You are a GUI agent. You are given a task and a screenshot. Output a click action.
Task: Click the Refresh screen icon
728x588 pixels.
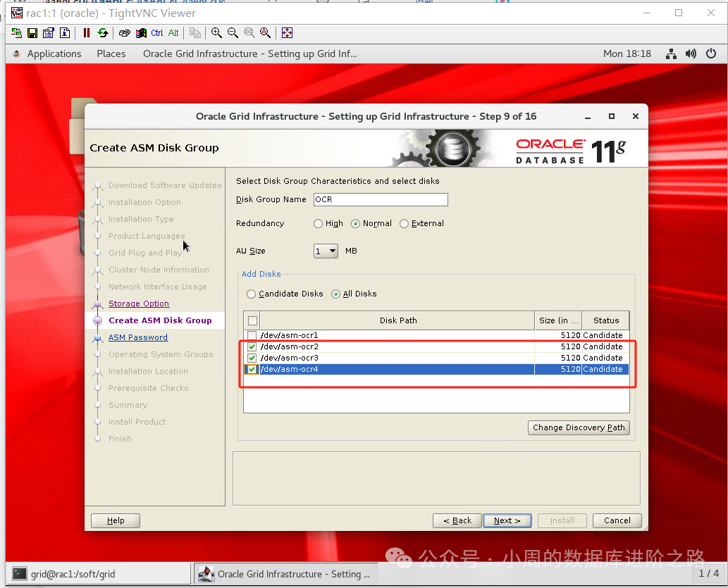coord(103,33)
